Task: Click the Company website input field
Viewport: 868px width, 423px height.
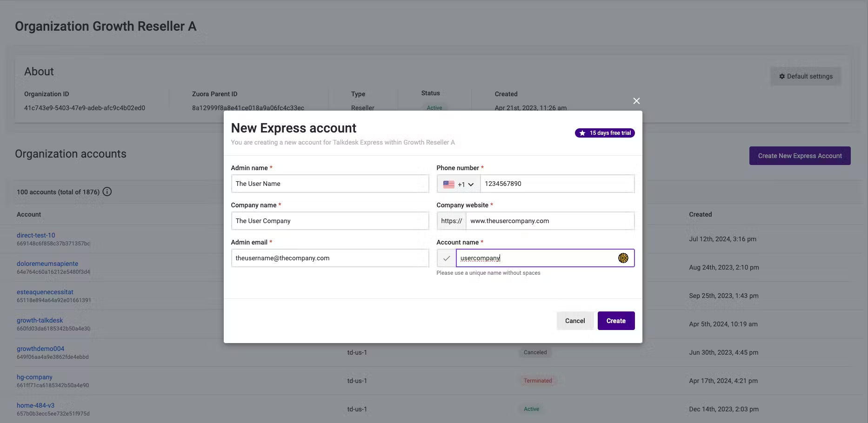Action: (550, 221)
